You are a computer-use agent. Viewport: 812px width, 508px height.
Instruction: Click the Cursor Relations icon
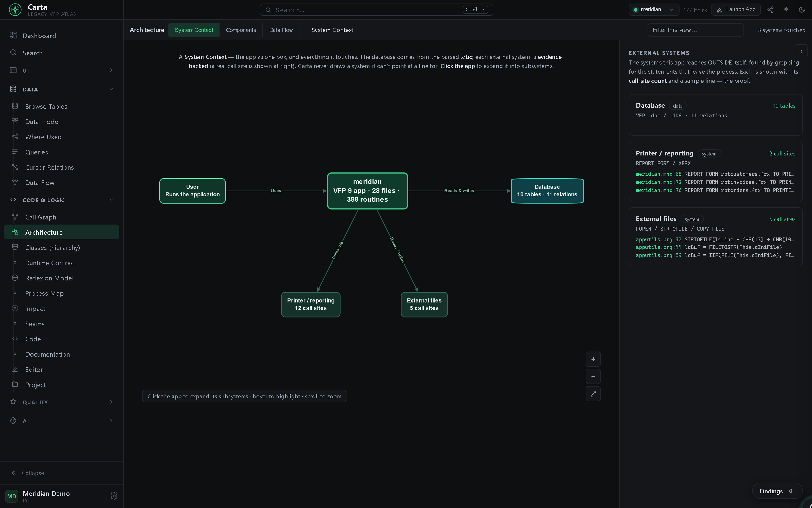tap(15, 167)
